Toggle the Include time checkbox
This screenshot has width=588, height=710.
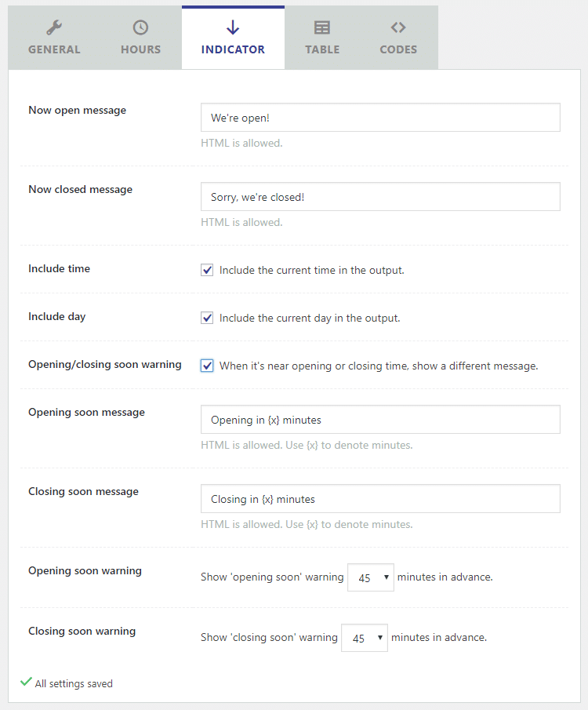(207, 271)
